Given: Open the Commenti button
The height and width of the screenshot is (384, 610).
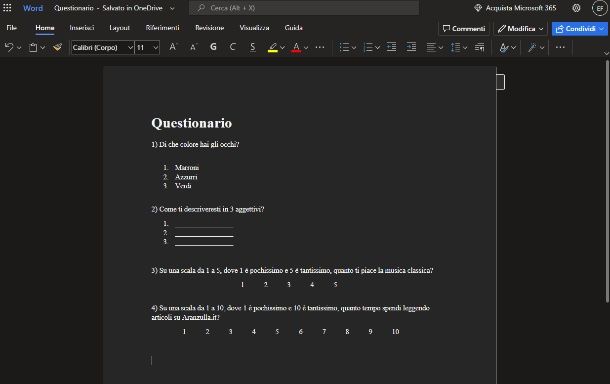Looking at the screenshot, I should [464, 28].
